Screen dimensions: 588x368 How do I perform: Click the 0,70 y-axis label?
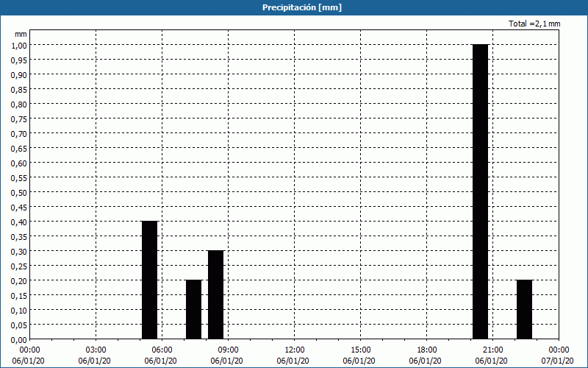coord(19,134)
